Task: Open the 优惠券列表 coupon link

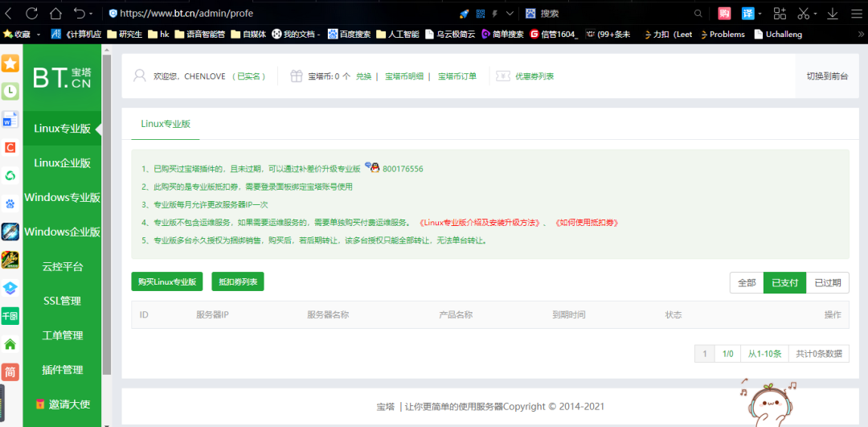Action: [x=534, y=76]
